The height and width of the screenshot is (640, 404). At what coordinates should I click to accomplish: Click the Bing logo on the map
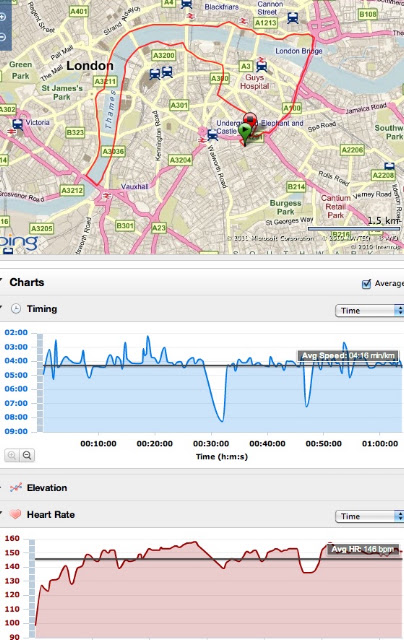[x=18, y=243]
